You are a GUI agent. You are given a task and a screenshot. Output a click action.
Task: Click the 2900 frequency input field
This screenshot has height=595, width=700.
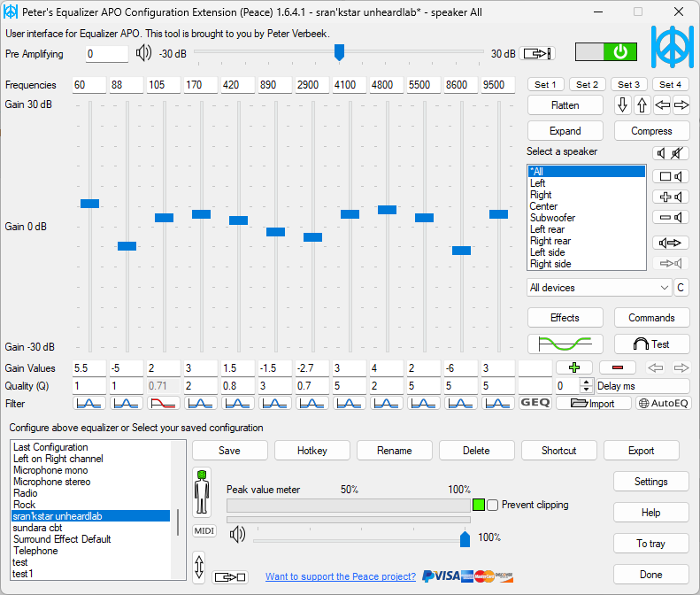[312, 85]
